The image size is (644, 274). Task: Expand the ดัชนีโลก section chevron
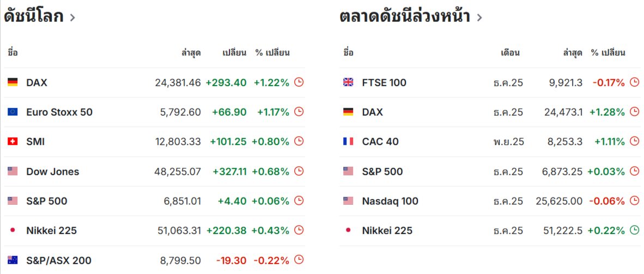pyautogui.click(x=72, y=17)
